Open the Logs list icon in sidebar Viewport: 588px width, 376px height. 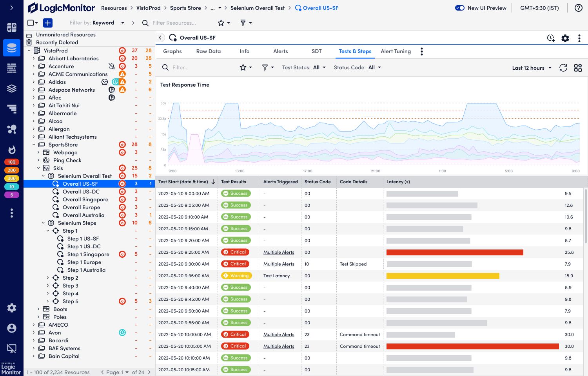(12, 68)
